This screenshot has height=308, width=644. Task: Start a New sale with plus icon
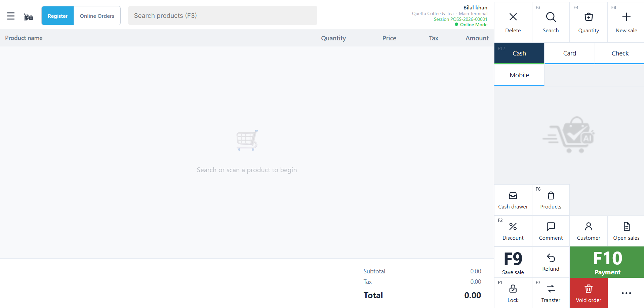[626, 22]
